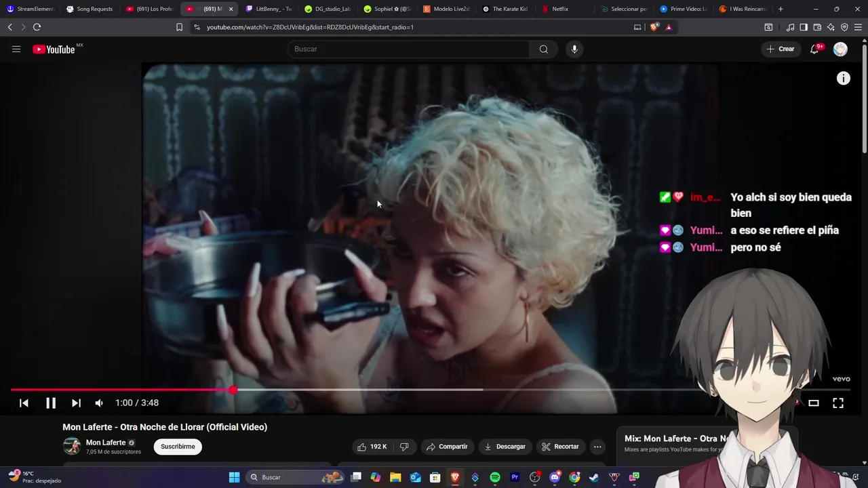The width and height of the screenshot is (868, 488).
Task: Mute the video volume
Action: [100, 403]
